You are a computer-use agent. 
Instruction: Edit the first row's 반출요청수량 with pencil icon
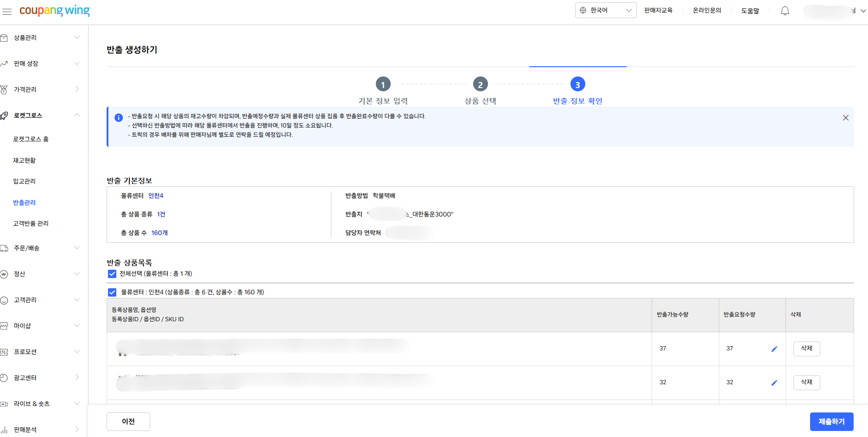coord(774,349)
